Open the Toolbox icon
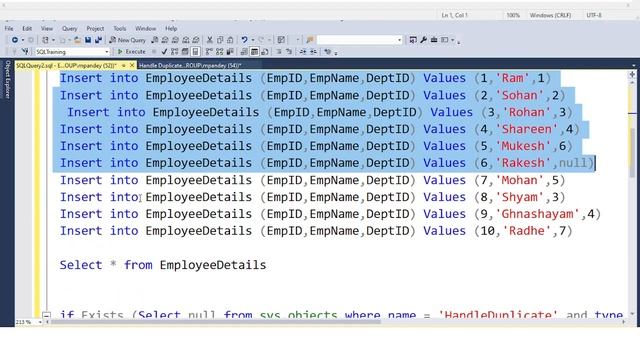Screen dimensions: 640x360 click(434, 40)
